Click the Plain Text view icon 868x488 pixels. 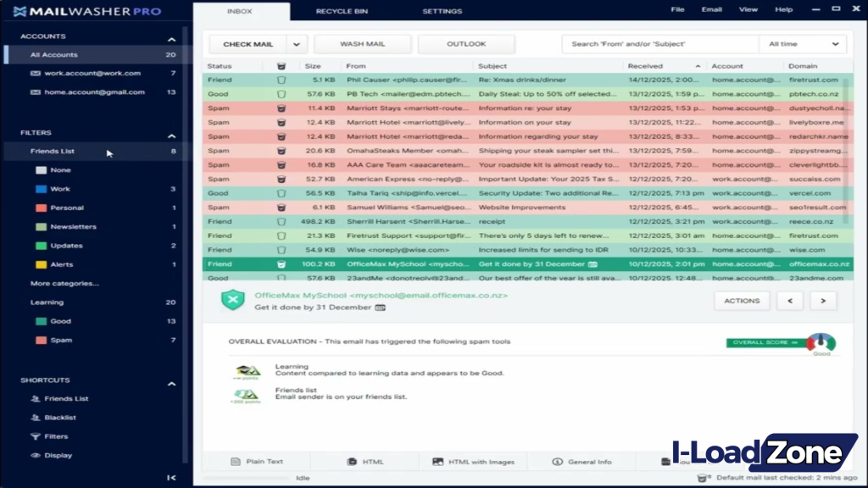coord(235,461)
